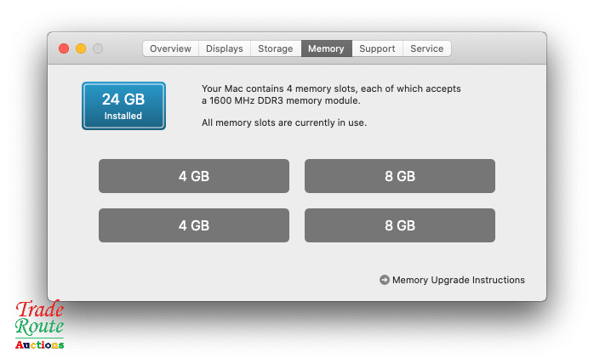594x364 pixels.
Task: Switch to the Service tab
Action: 427,48
